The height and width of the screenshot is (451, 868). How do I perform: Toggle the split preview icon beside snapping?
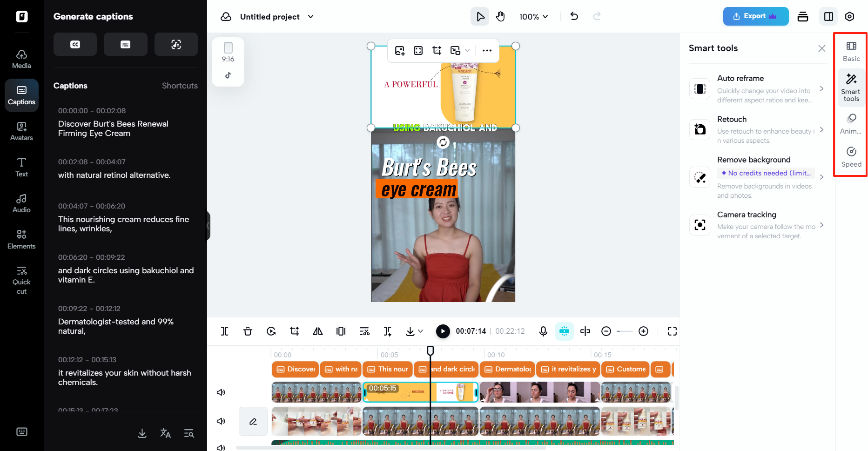(585, 331)
